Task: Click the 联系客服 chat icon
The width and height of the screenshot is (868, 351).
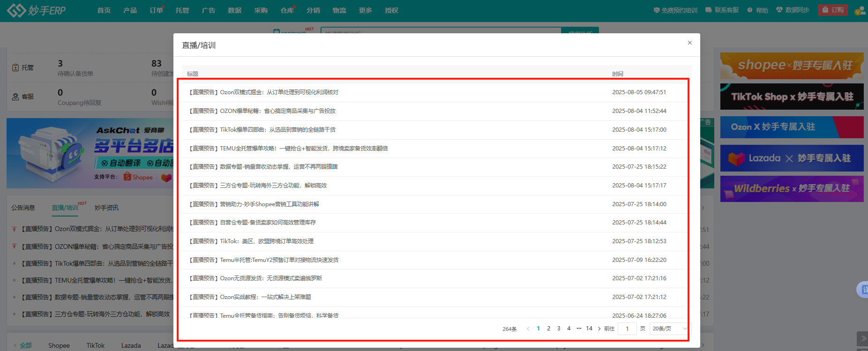Action: pos(709,10)
